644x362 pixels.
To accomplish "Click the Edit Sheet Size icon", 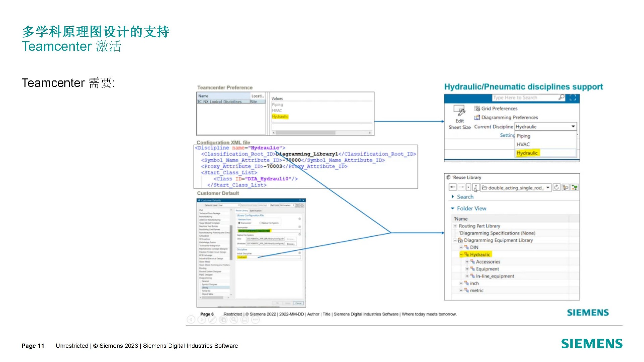I will coord(459,110).
